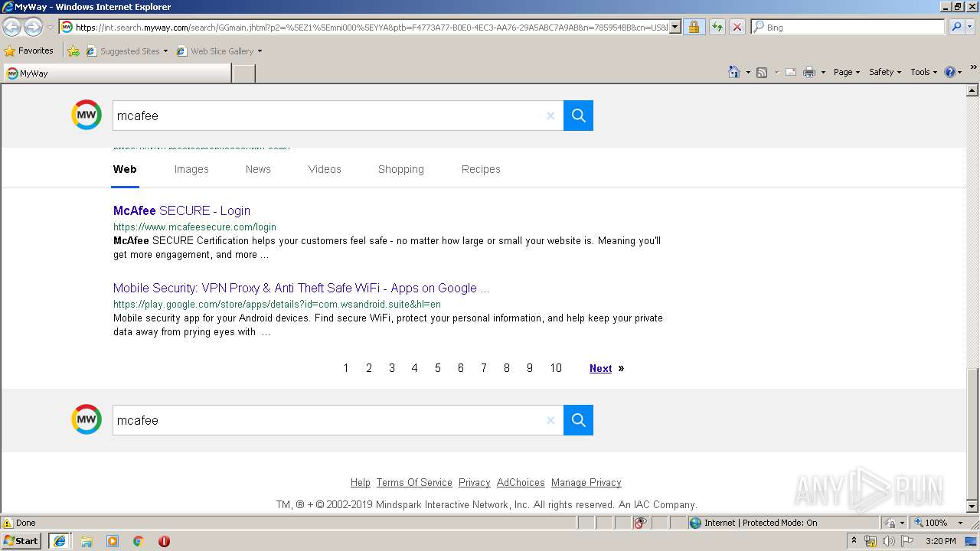Open the AdChoices footer link
This screenshot has width=980, height=551.
pyautogui.click(x=521, y=482)
